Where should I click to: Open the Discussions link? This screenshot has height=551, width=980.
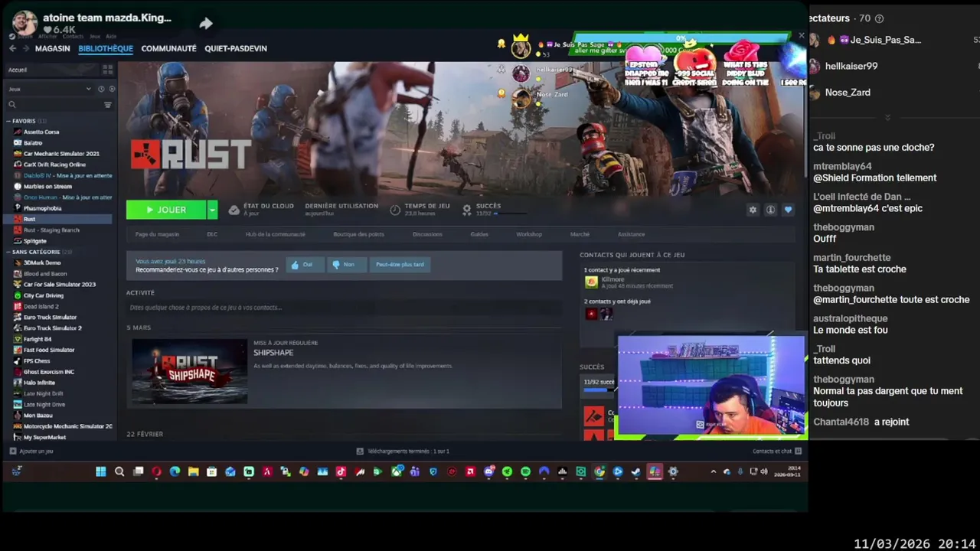tap(427, 234)
